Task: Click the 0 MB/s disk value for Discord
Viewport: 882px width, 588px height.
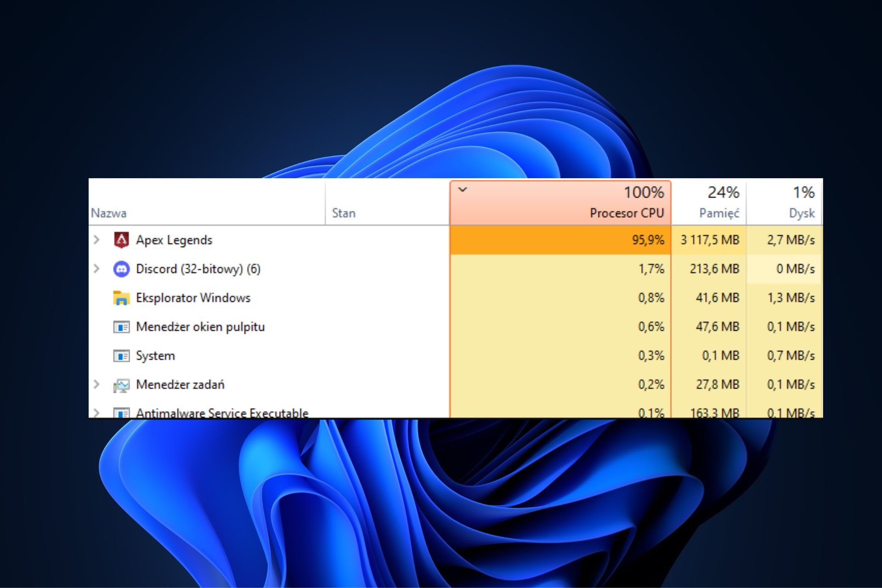Action: (795, 269)
